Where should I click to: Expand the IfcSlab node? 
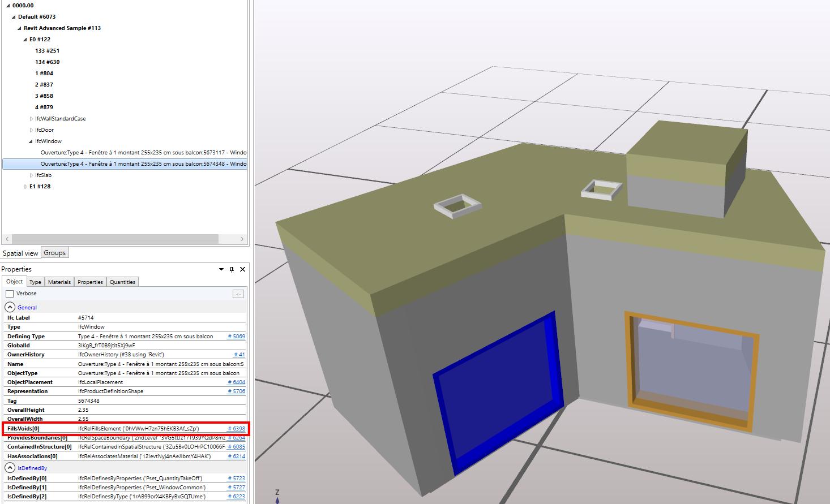(x=31, y=175)
